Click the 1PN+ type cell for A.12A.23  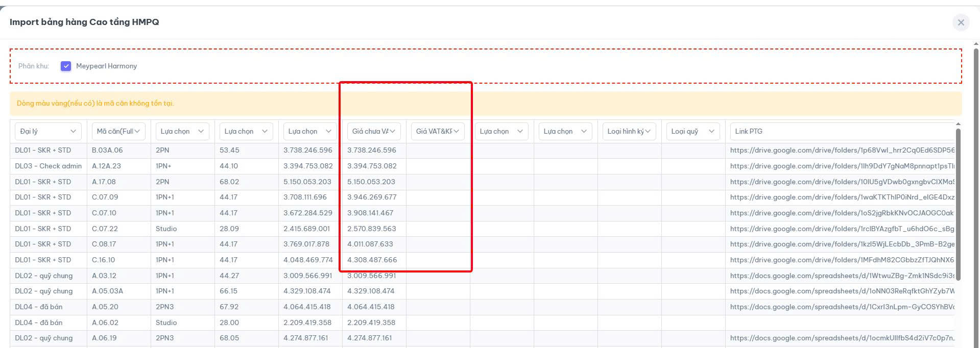[x=183, y=166]
